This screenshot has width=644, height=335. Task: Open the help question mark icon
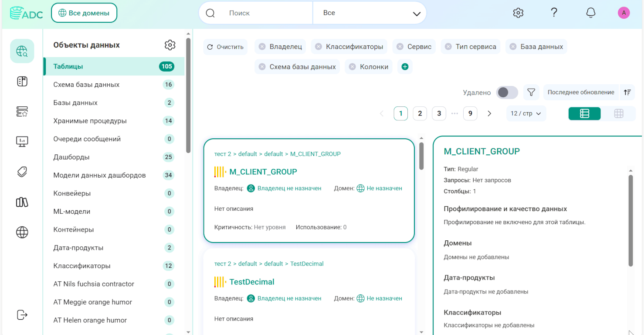554,13
